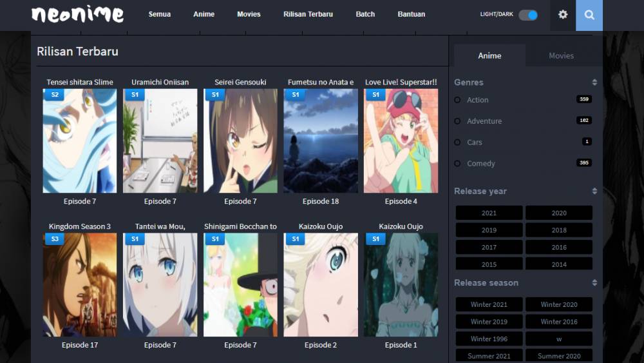Screen dimensions: 644x363
Task: Click the Tensei shitara Slime title
Action: pos(80,83)
